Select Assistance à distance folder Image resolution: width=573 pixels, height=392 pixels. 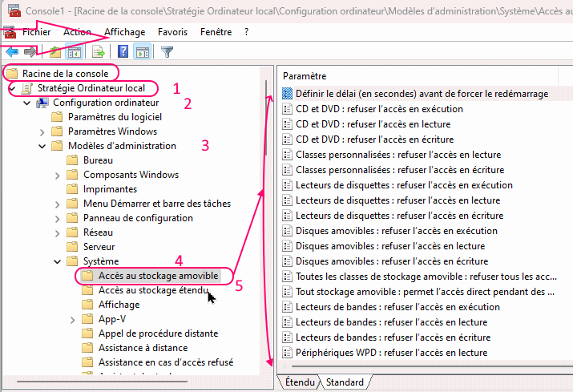click(x=143, y=348)
